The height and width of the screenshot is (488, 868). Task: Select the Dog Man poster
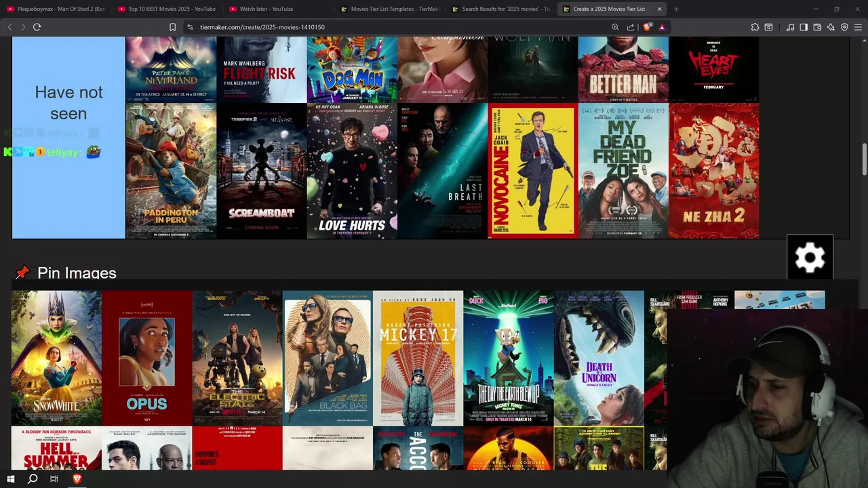click(x=352, y=69)
